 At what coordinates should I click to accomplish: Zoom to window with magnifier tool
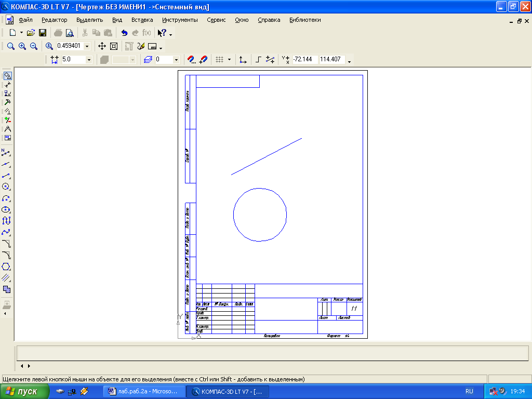coord(11,46)
